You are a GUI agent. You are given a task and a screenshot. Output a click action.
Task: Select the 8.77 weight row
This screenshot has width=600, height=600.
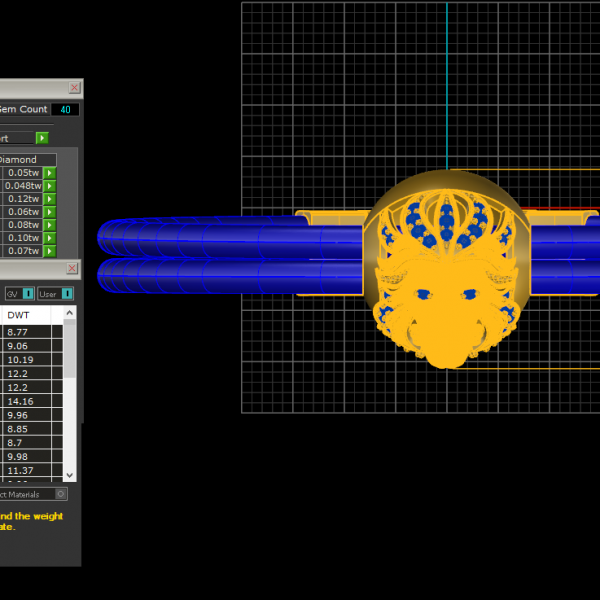(x=30, y=331)
